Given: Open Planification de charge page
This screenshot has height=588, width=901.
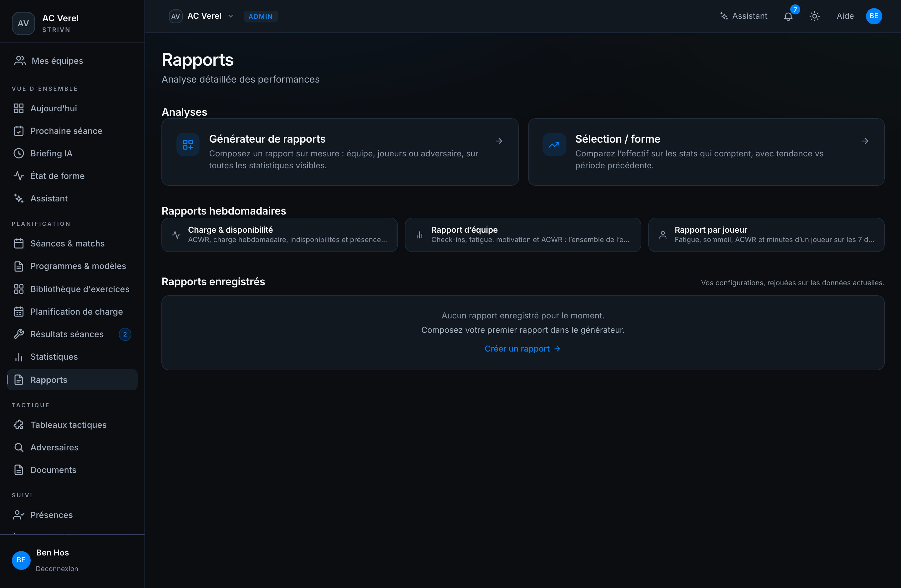Looking at the screenshot, I should [72, 312].
